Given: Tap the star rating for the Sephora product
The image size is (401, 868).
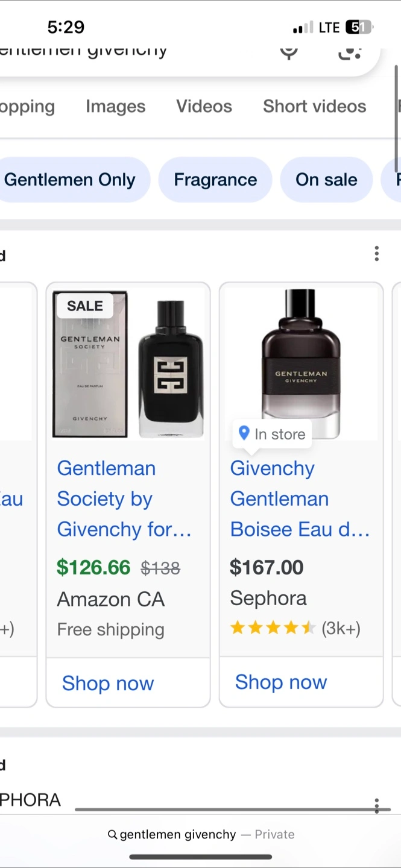Looking at the screenshot, I should pyautogui.click(x=273, y=629).
